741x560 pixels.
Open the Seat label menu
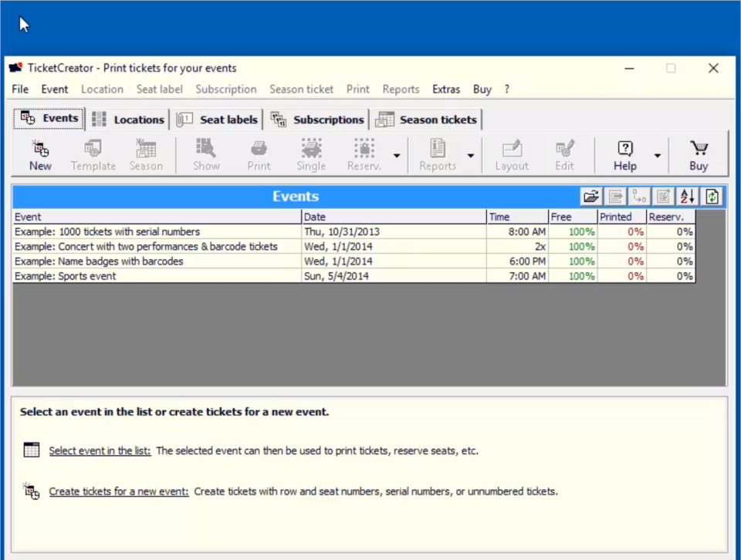[x=159, y=89]
